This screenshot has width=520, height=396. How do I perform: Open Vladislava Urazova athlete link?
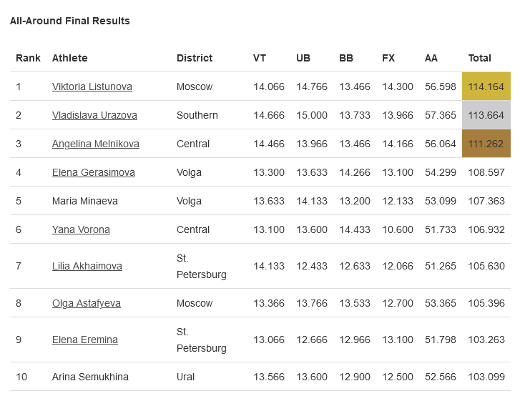coord(95,115)
